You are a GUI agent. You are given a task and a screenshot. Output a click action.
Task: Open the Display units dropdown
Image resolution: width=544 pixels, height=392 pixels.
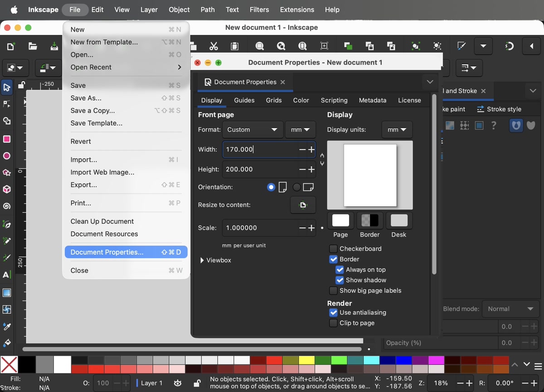(x=397, y=130)
